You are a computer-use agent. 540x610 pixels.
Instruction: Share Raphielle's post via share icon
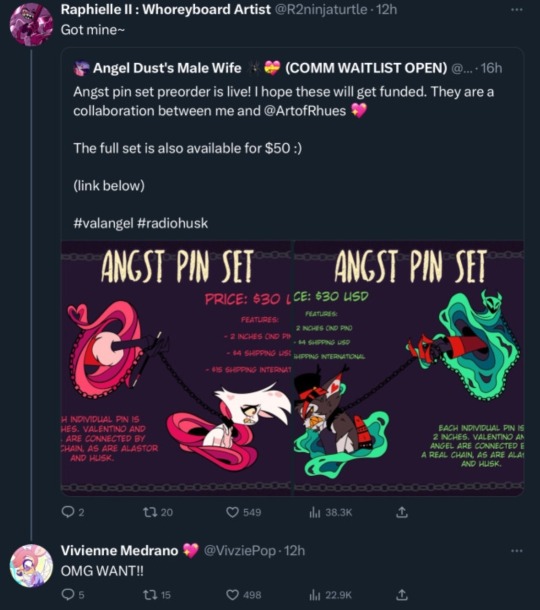pyautogui.click(x=401, y=512)
